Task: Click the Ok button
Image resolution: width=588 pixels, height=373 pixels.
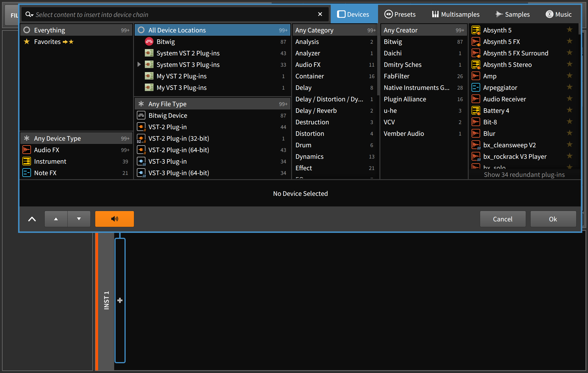Action: [553, 219]
